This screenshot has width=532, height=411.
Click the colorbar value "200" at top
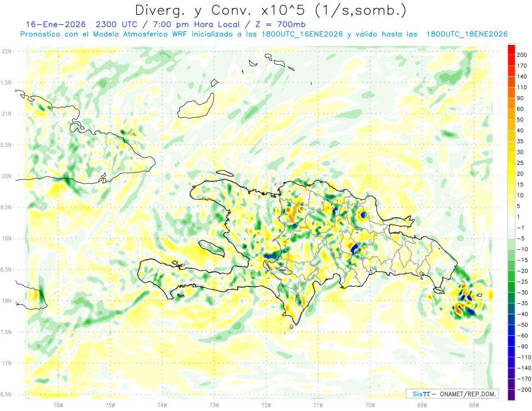[x=522, y=55]
